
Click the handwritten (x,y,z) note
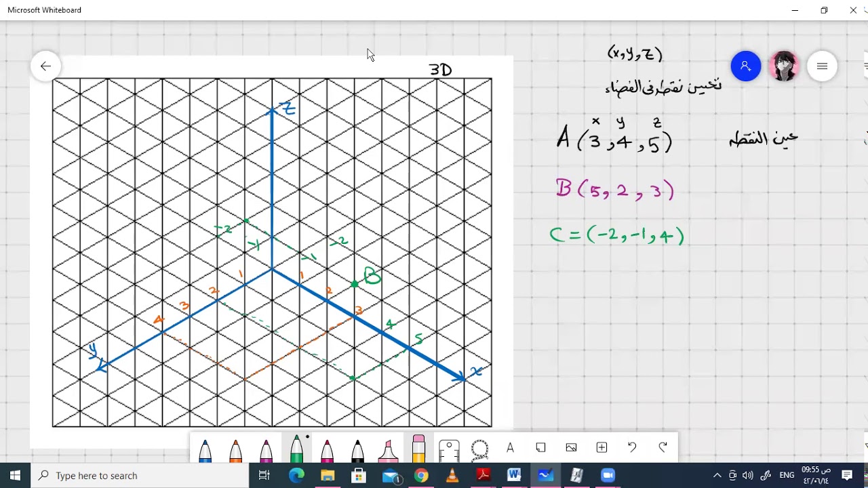click(x=635, y=54)
